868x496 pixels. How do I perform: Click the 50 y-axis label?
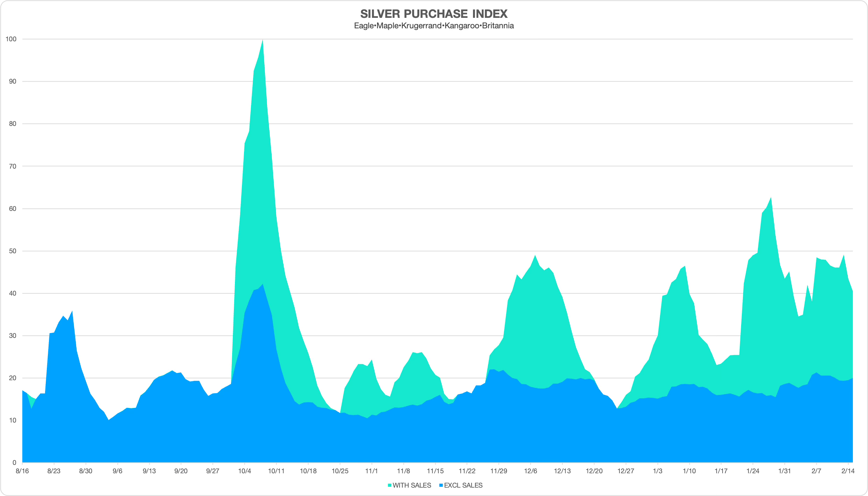click(13, 251)
